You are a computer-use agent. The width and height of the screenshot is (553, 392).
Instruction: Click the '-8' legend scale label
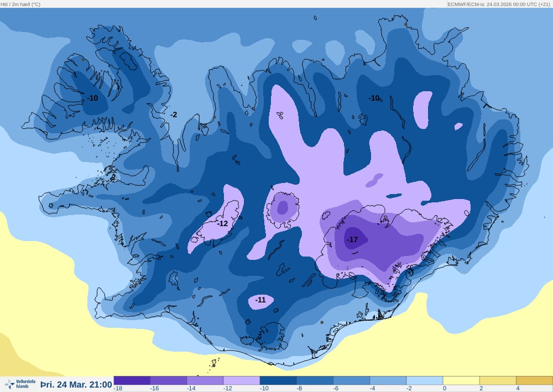(299, 389)
